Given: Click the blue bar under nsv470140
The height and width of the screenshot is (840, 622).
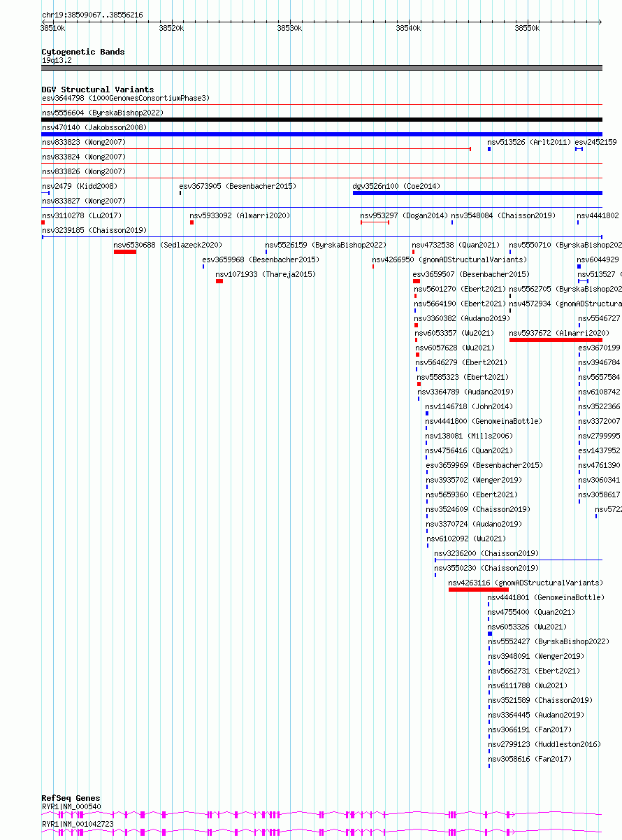Looking at the screenshot, I should pyautogui.click(x=322, y=134).
